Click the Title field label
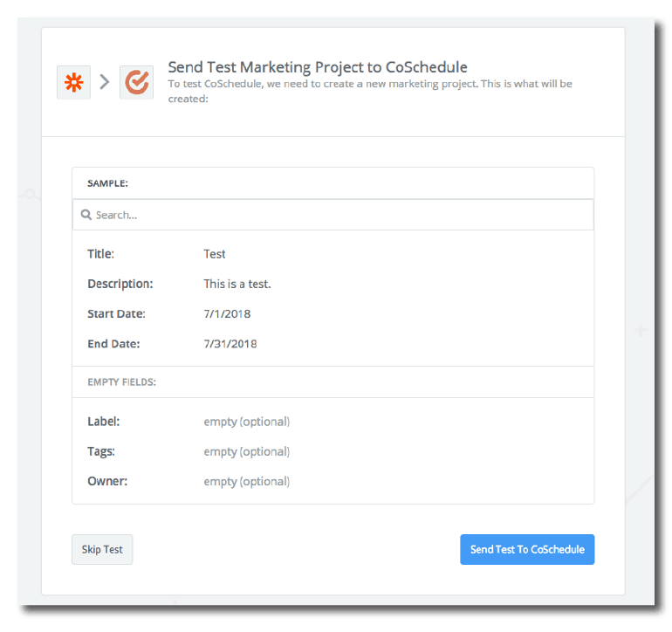The width and height of the screenshot is (672, 632). (100, 254)
